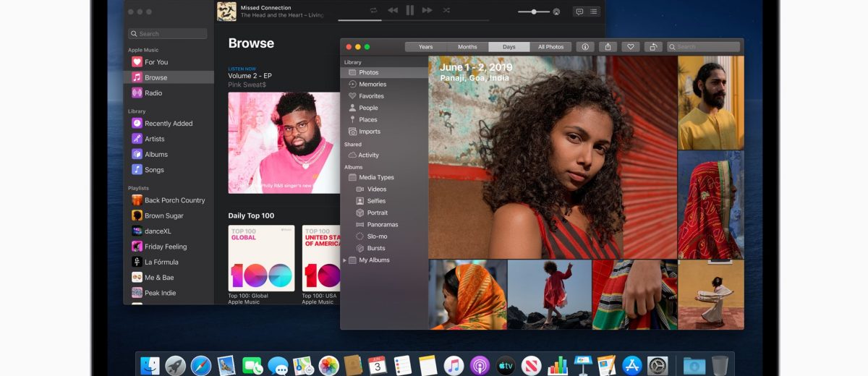Open La Fórmula playlist
Image resolution: width=868 pixels, height=376 pixels.
pyautogui.click(x=169, y=262)
